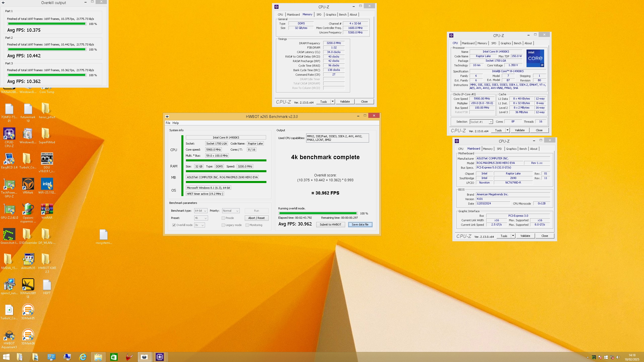Expand Tools arrow in CPU-Z Memory window
The width and height of the screenshot is (644, 362).
[x=333, y=102]
